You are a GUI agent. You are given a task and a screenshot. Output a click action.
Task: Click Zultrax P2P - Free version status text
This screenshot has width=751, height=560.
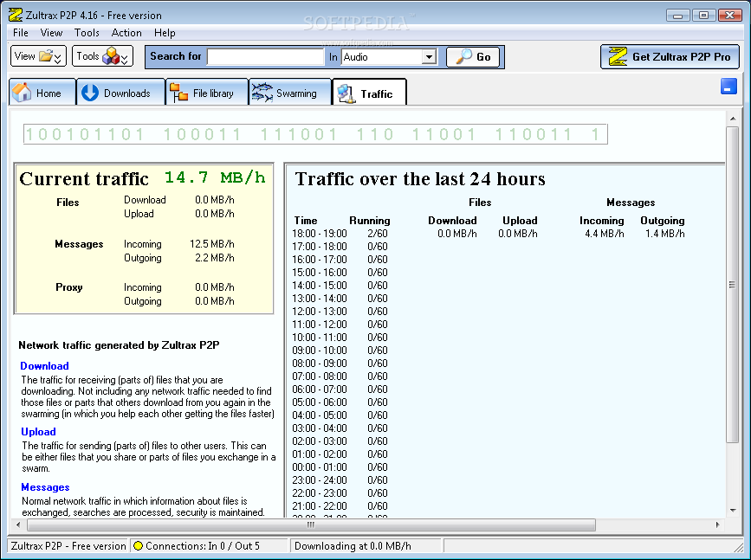[x=68, y=545]
